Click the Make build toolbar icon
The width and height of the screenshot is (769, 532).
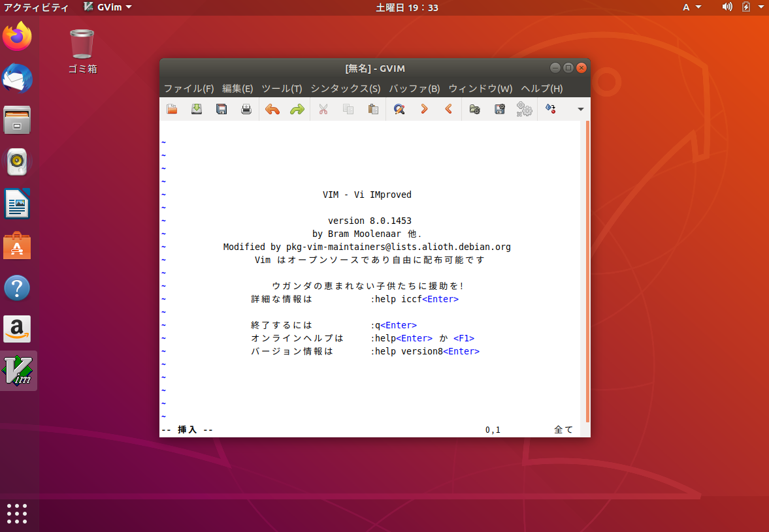(x=550, y=109)
